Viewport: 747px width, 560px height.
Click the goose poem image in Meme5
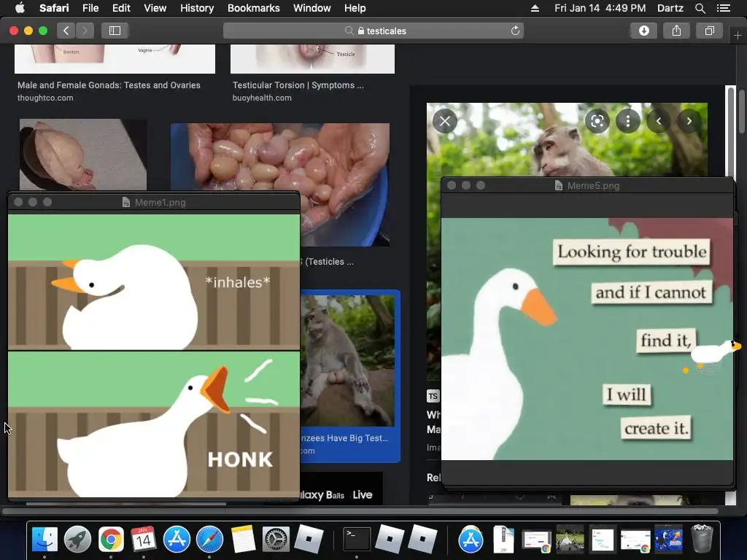pos(587,339)
